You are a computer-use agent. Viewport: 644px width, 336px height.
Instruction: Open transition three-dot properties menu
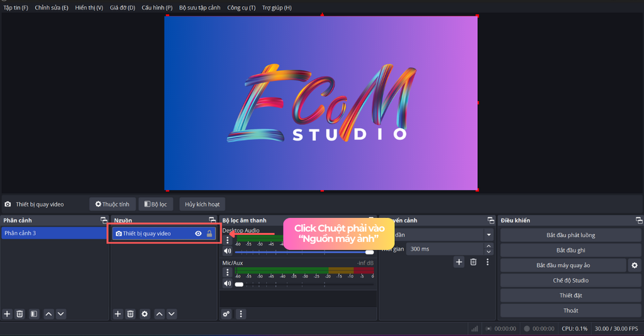point(487,262)
